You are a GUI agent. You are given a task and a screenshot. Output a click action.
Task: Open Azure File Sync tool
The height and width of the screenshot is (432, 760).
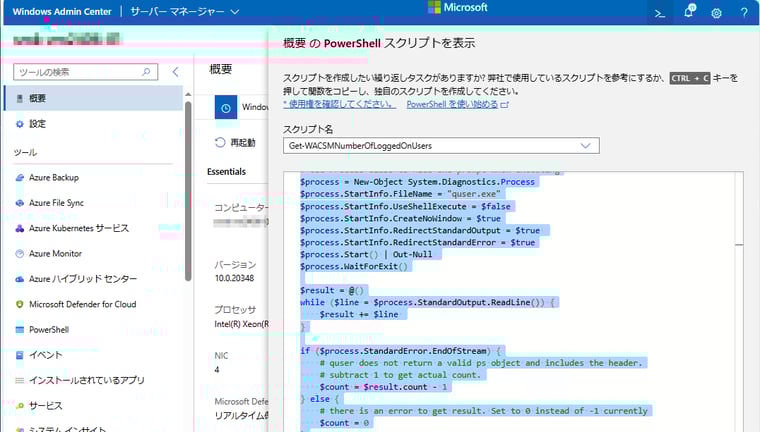(56, 203)
